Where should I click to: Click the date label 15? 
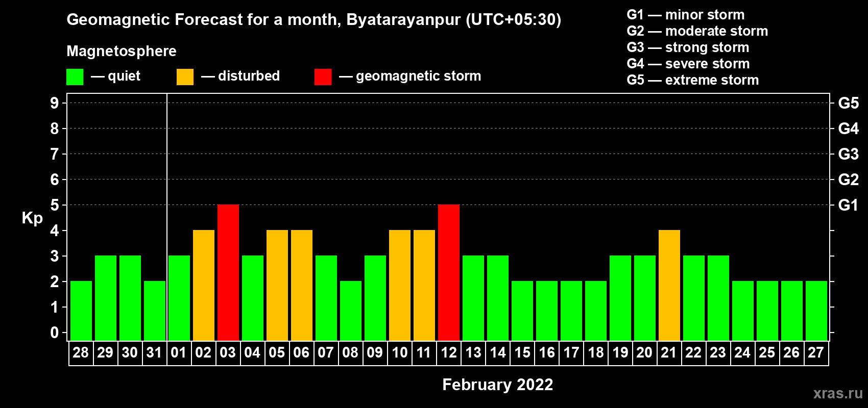522,353
